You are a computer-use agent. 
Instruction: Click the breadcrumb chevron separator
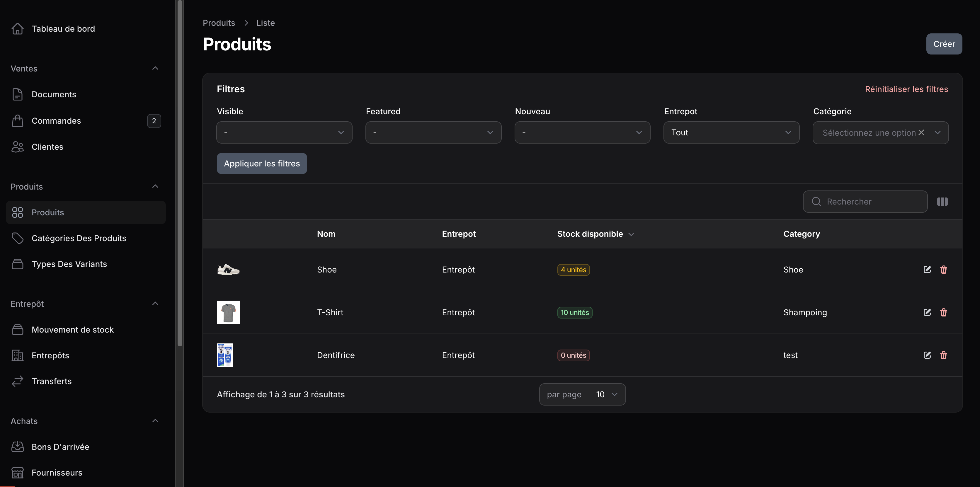coord(246,23)
